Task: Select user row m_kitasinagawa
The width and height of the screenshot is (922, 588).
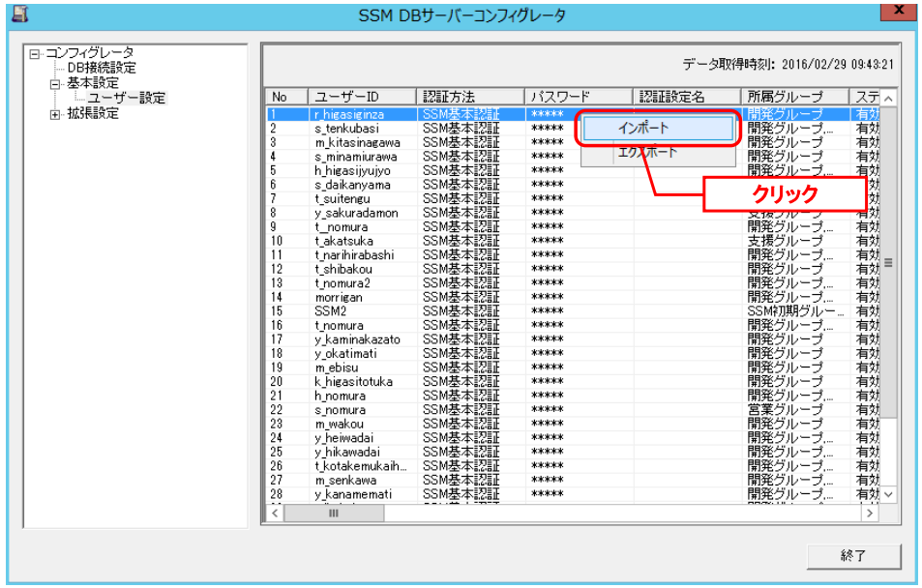Action: coord(574,142)
